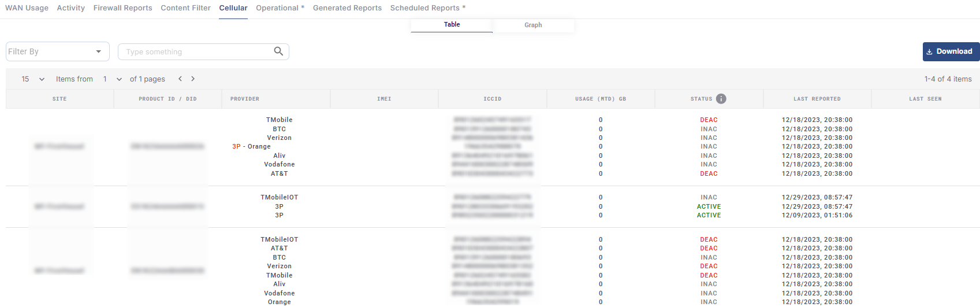The height and width of the screenshot is (307, 980).
Task: Sort by the Provider column header
Action: coord(245,99)
